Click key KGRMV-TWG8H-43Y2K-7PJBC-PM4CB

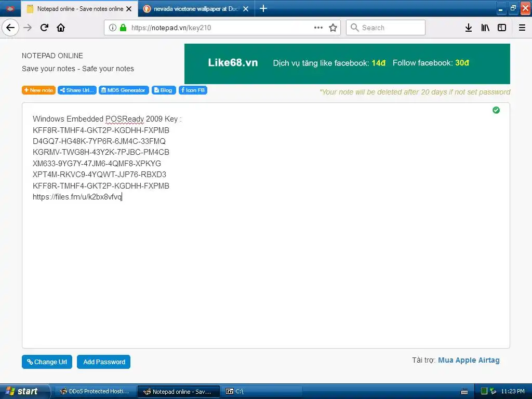101,152
